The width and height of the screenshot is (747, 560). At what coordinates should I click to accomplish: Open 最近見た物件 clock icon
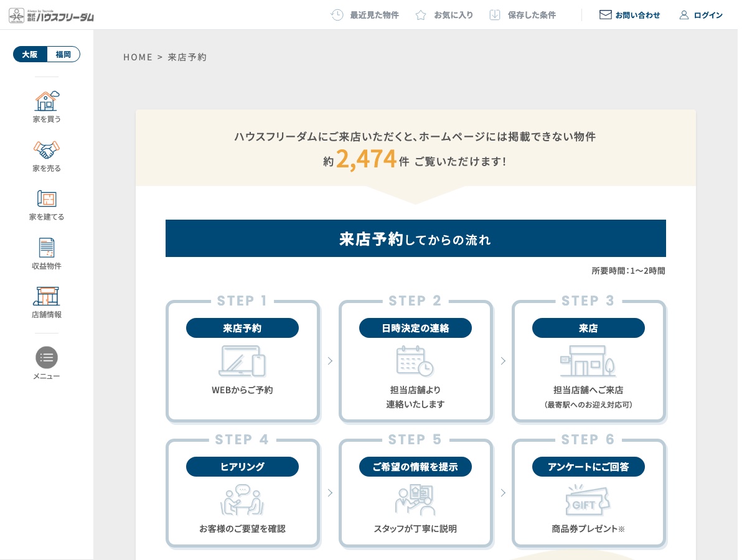(x=337, y=15)
